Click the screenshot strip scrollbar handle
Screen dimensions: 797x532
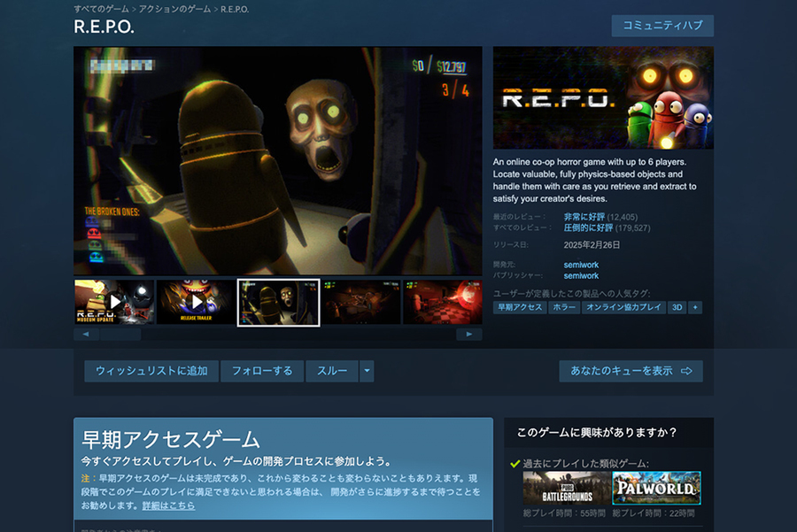[120, 335]
